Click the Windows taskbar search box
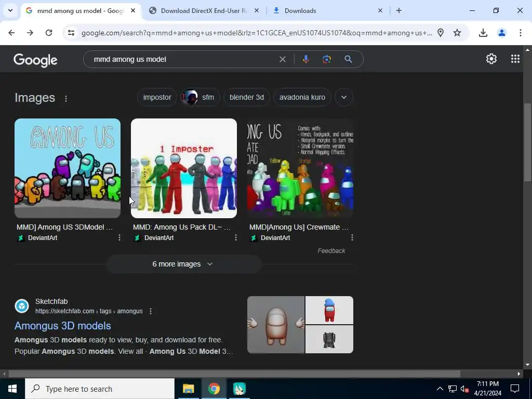This screenshot has height=399, width=532. (100, 389)
